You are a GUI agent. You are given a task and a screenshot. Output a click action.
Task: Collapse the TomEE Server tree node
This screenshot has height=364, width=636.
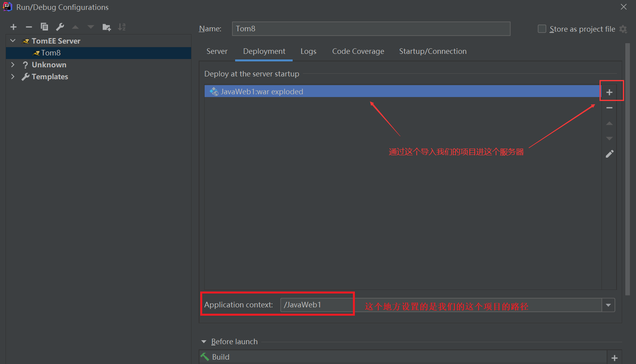[13, 41]
